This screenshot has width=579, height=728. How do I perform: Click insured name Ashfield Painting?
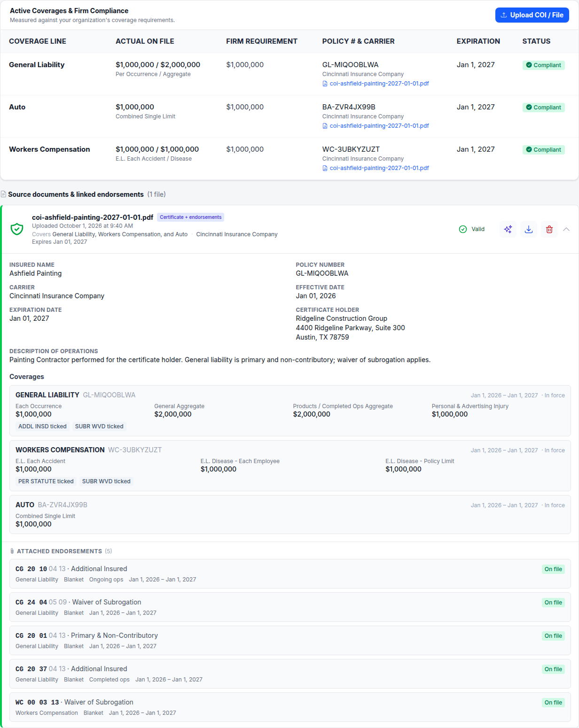tap(36, 273)
